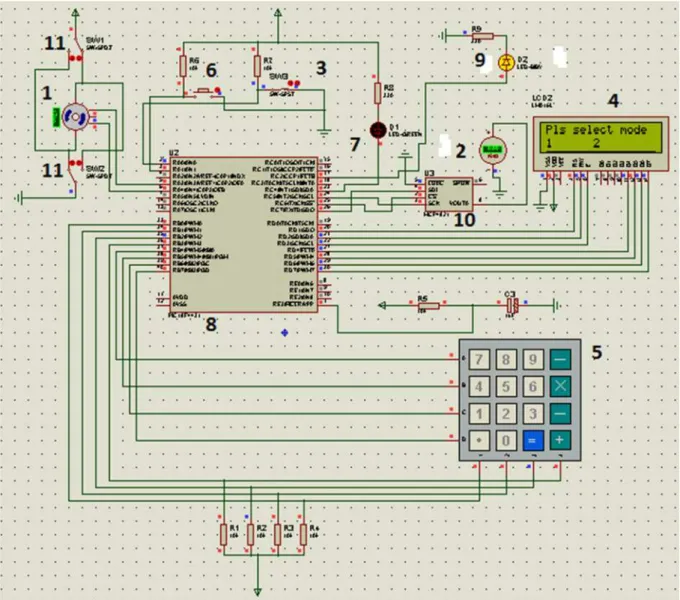Select the power terminal above switch SW1
This screenshot has width=680, height=600.
[x=75, y=13]
